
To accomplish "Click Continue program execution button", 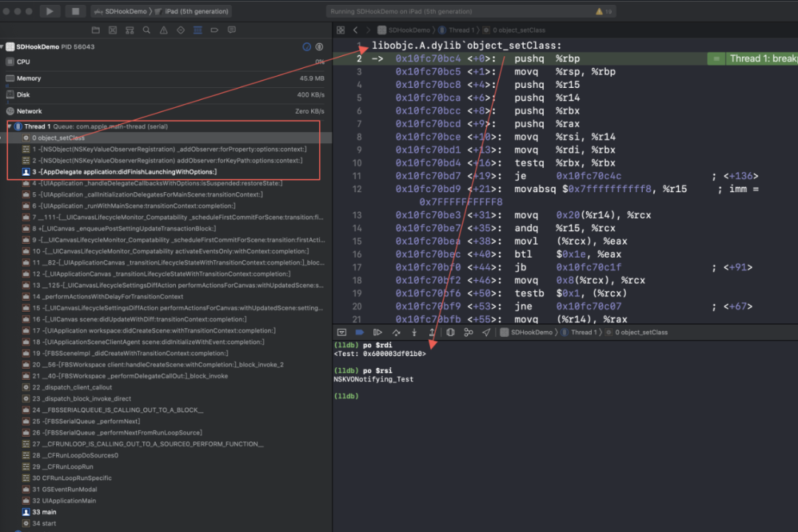I will pyautogui.click(x=378, y=332).
